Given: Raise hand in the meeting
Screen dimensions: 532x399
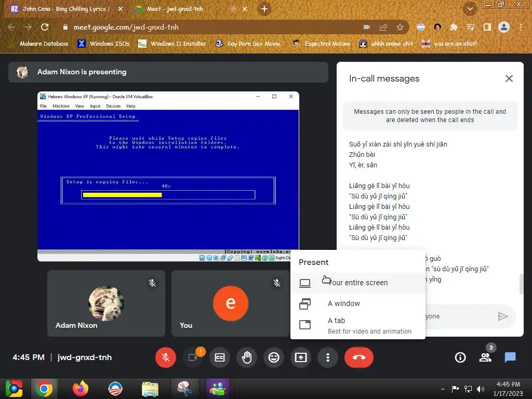Looking at the screenshot, I should (x=247, y=357).
